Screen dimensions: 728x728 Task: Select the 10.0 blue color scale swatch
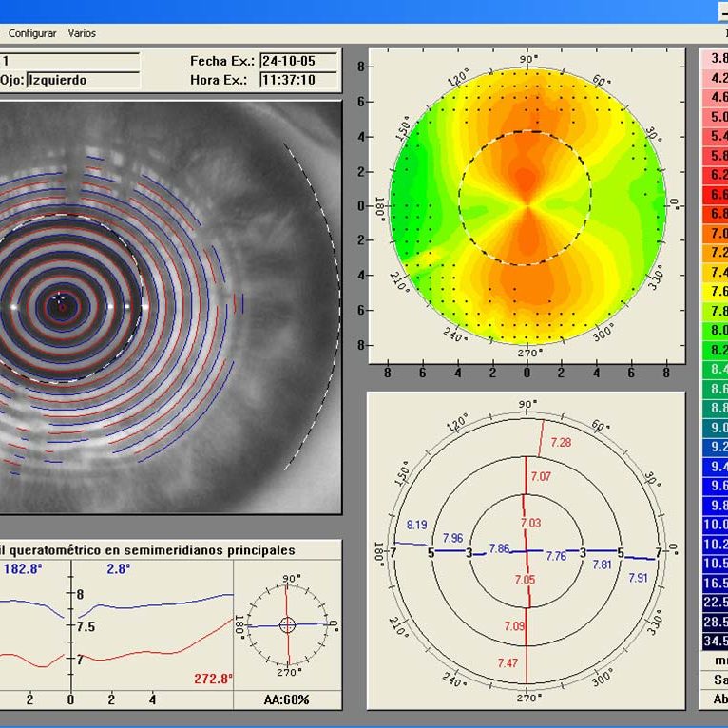pyautogui.click(x=715, y=525)
